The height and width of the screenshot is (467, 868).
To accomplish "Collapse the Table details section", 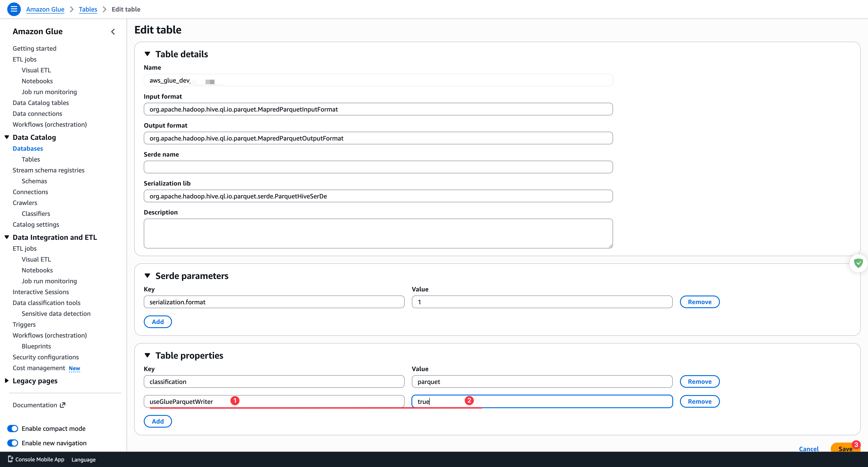I will (147, 54).
